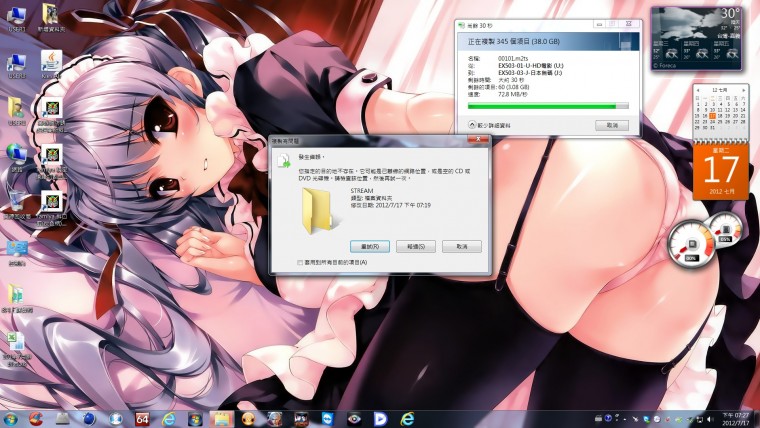Click the STREAM folder icon in dialog
The image size is (760, 428).
[x=317, y=211]
